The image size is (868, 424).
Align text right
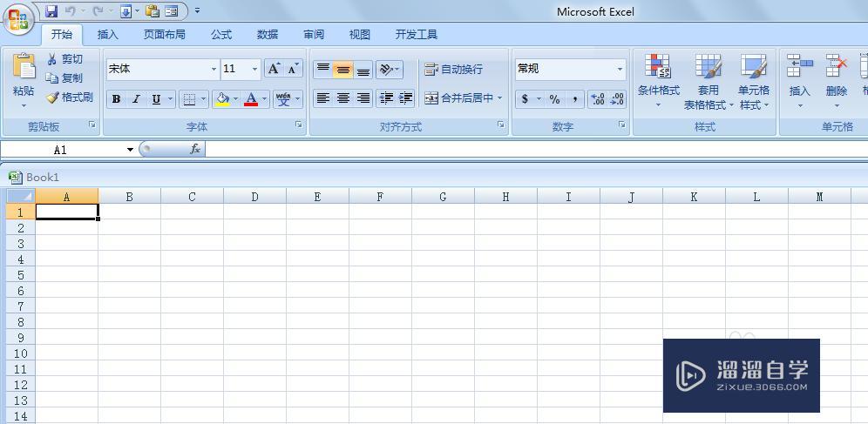pyautogui.click(x=363, y=98)
